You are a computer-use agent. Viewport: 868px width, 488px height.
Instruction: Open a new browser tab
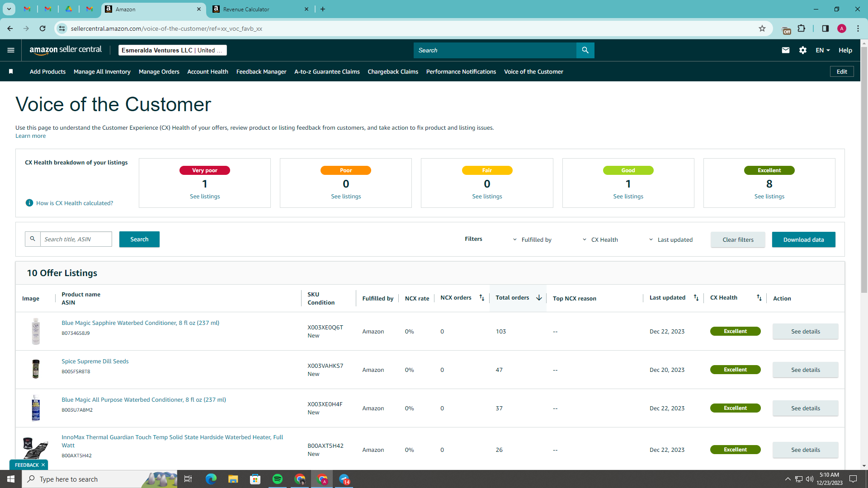coord(323,9)
